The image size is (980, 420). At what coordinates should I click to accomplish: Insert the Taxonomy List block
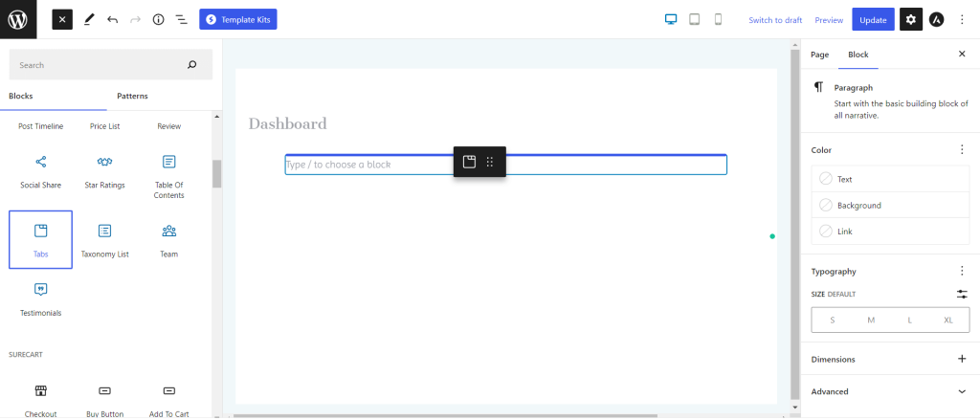coord(105,239)
